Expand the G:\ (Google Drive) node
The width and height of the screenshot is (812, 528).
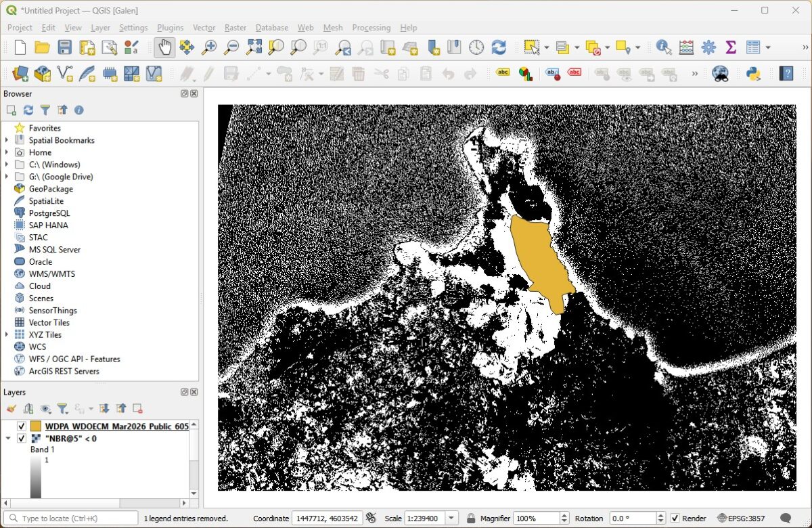[7, 177]
